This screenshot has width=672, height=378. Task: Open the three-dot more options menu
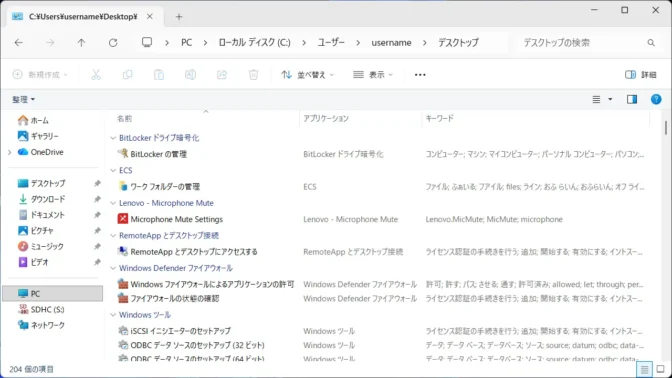(420, 75)
